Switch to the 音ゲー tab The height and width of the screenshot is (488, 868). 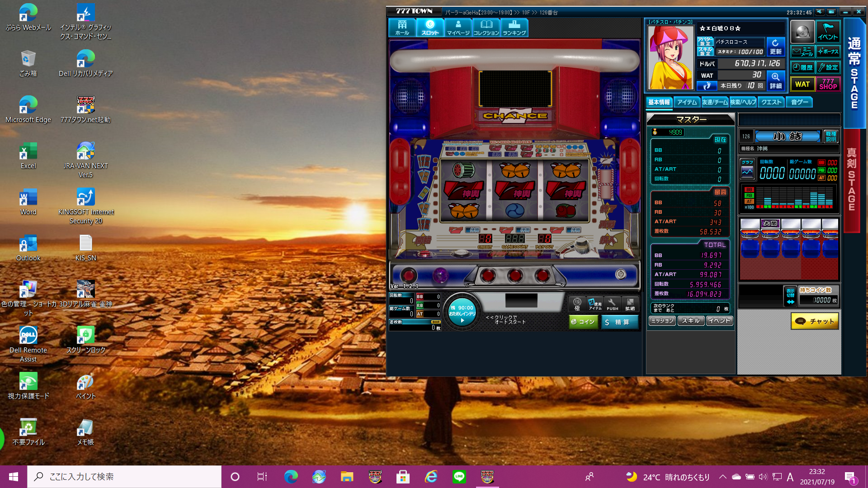coord(799,103)
